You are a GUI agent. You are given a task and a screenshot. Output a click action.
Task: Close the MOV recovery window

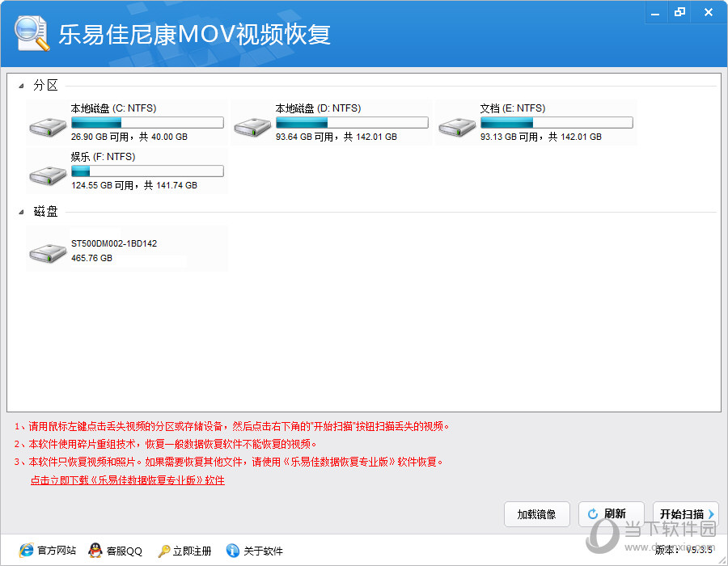click(x=709, y=12)
